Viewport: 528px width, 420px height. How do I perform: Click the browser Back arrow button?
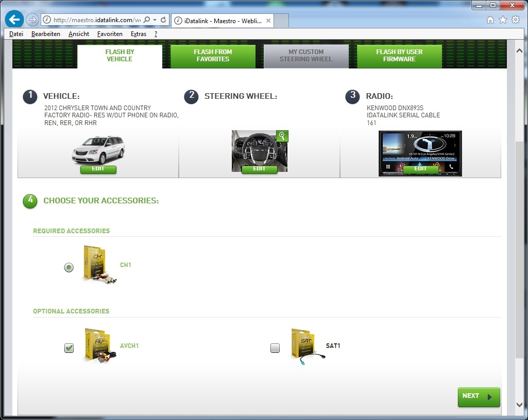click(14, 20)
